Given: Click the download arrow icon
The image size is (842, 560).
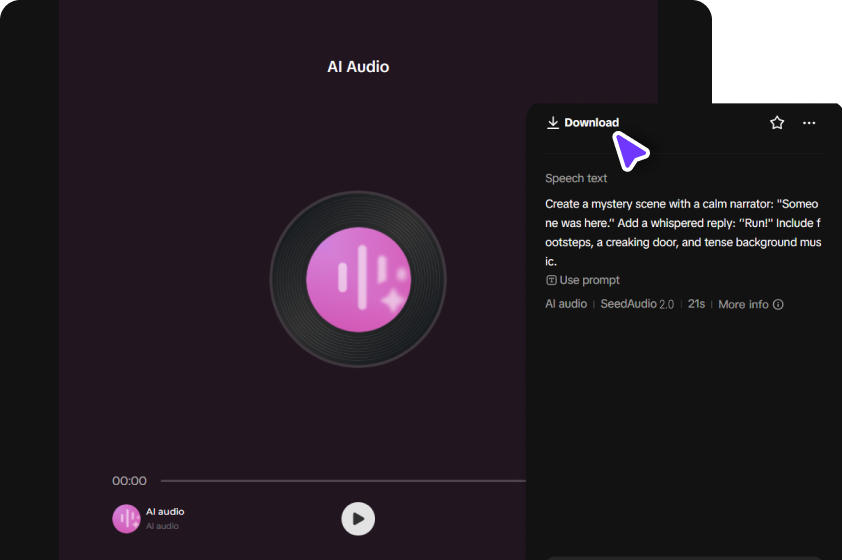Looking at the screenshot, I should tap(553, 123).
